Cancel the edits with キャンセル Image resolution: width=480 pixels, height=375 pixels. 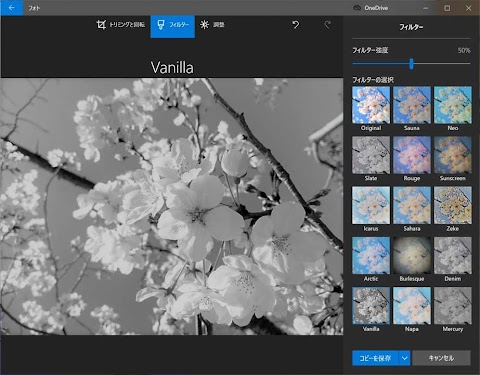pyautogui.click(x=441, y=358)
